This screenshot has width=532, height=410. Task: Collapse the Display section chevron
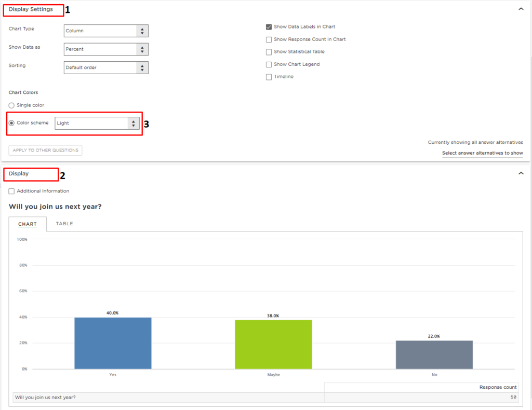click(x=521, y=174)
